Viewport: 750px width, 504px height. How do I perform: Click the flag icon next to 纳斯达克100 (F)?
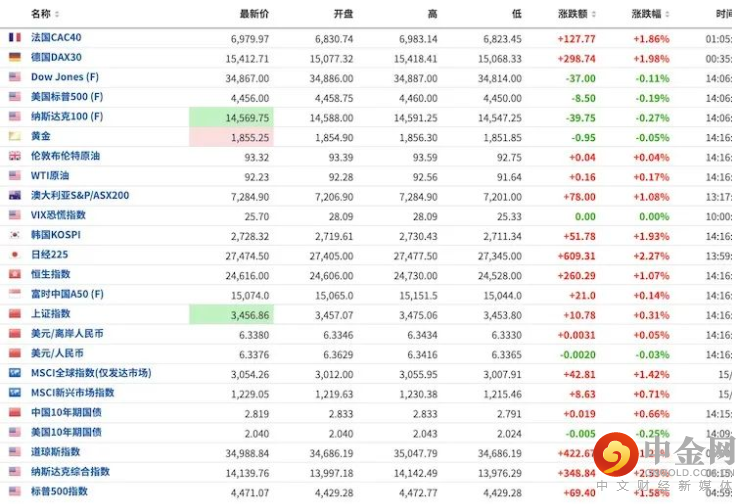15,116
